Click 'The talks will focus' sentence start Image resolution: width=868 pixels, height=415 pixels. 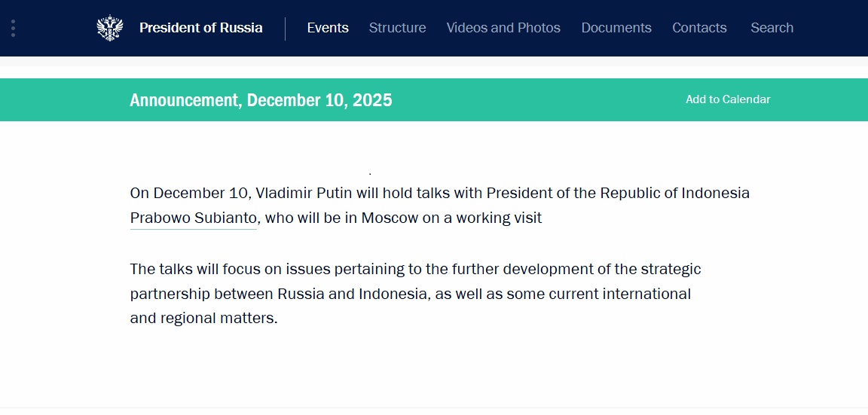click(x=193, y=269)
